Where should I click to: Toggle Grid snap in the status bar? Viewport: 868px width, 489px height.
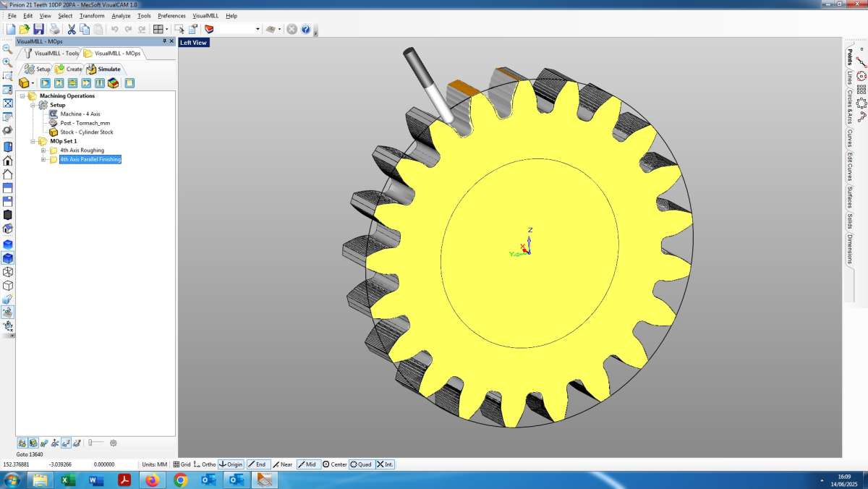coord(182,464)
